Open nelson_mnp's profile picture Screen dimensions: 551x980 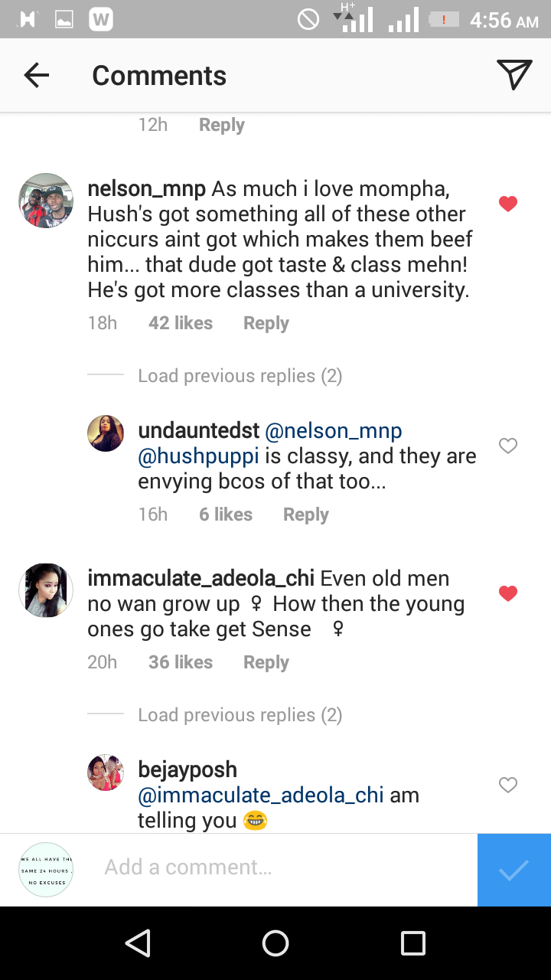pos(46,201)
